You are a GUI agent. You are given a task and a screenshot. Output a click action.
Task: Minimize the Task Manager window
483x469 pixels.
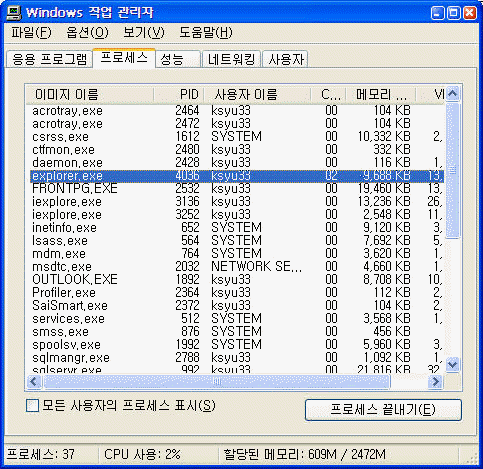[x=437, y=13]
